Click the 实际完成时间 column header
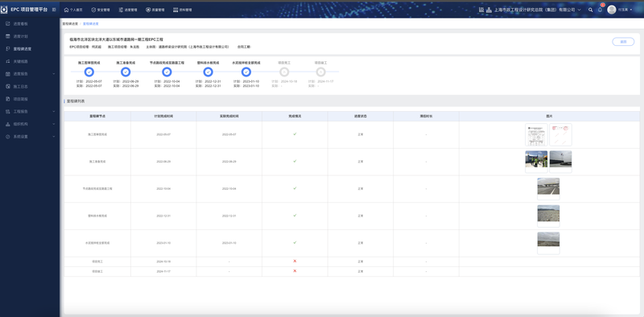The image size is (644, 317). [229, 116]
